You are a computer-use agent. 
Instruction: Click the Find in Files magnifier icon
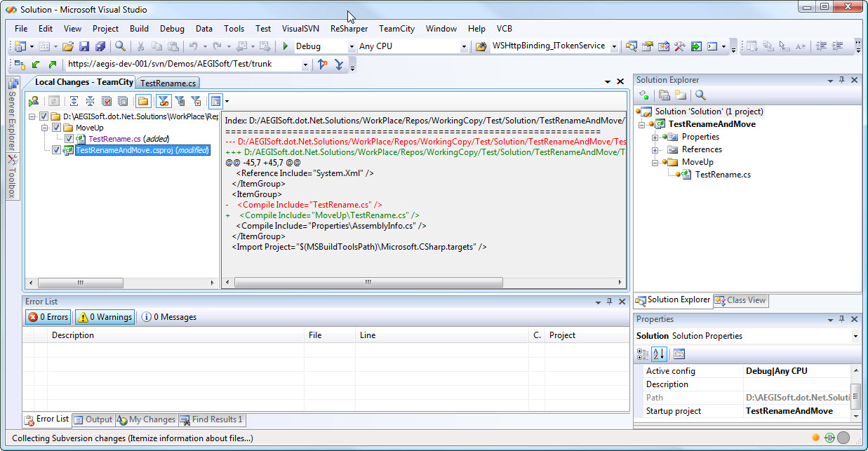[x=120, y=46]
